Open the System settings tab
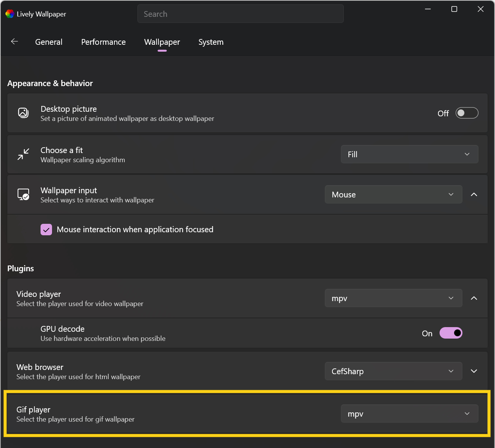 [x=211, y=42]
